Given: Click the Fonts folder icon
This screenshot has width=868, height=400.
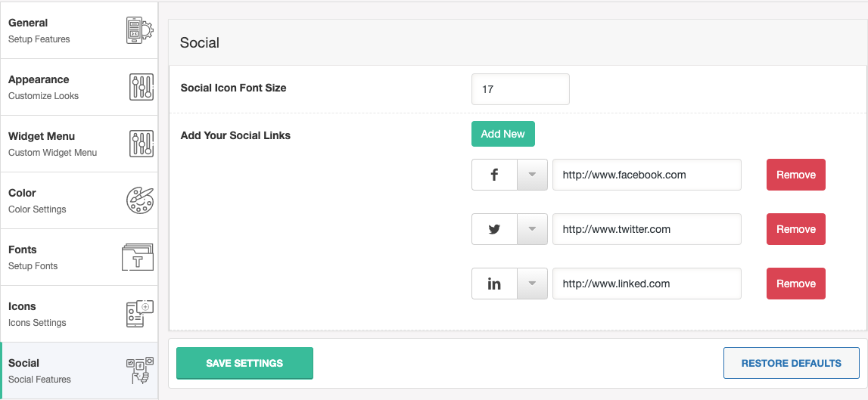Looking at the screenshot, I should [x=138, y=257].
